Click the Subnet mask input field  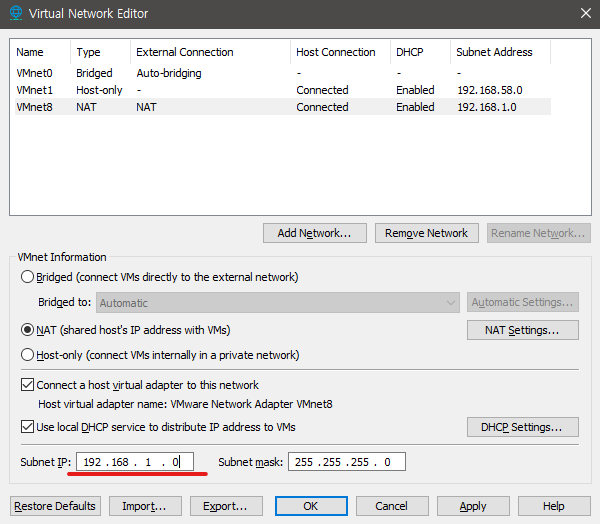pyautogui.click(x=347, y=462)
